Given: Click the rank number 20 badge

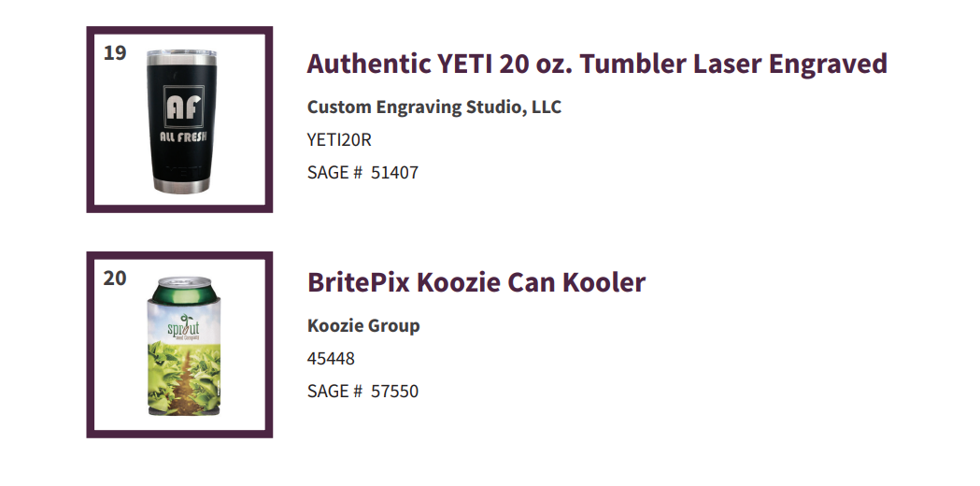Looking at the screenshot, I should pyautogui.click(x=115, y=279).
